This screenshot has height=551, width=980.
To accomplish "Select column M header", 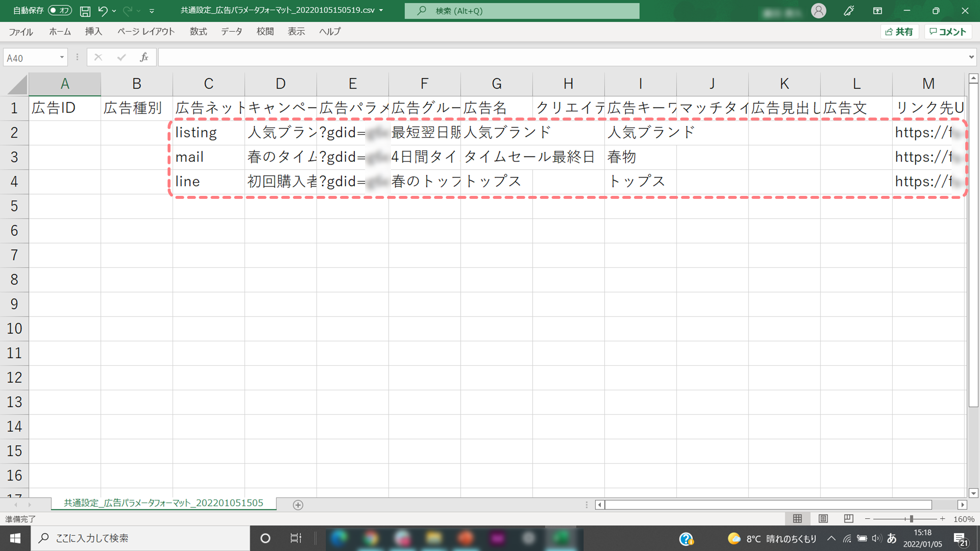I will coord(929,84).
